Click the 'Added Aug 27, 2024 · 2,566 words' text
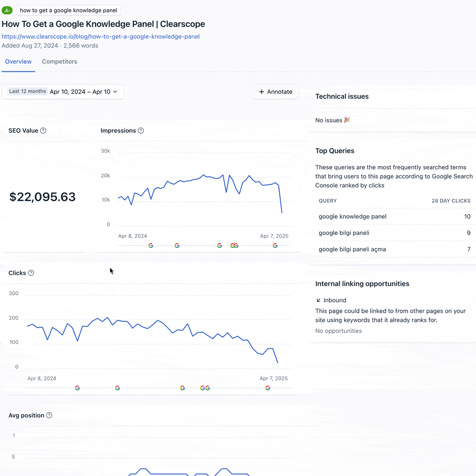The width and height of the screenshot is (476, 476). pyautogui.click(x=50, y=46)
